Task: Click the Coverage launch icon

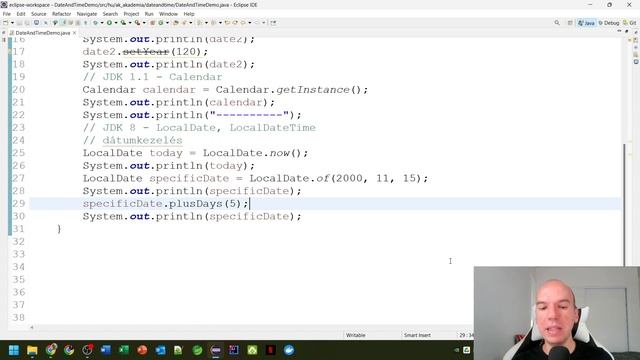Action: click(123, 23)
